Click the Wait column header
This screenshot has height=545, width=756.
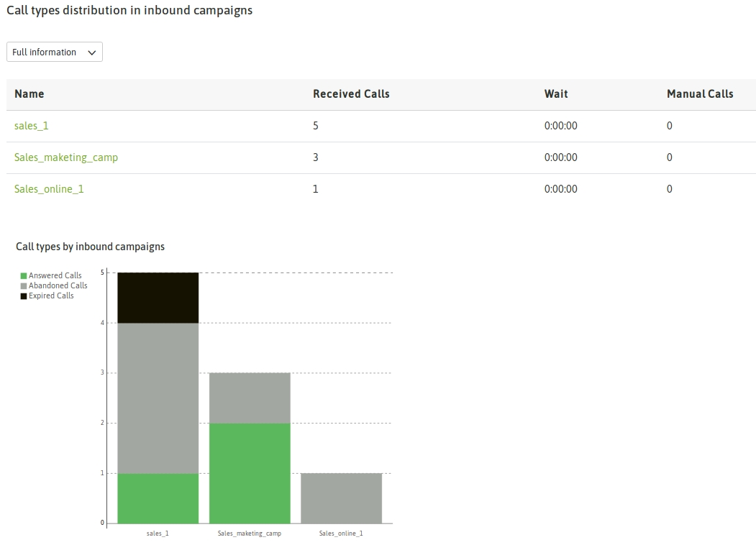[x=556, y=94]
